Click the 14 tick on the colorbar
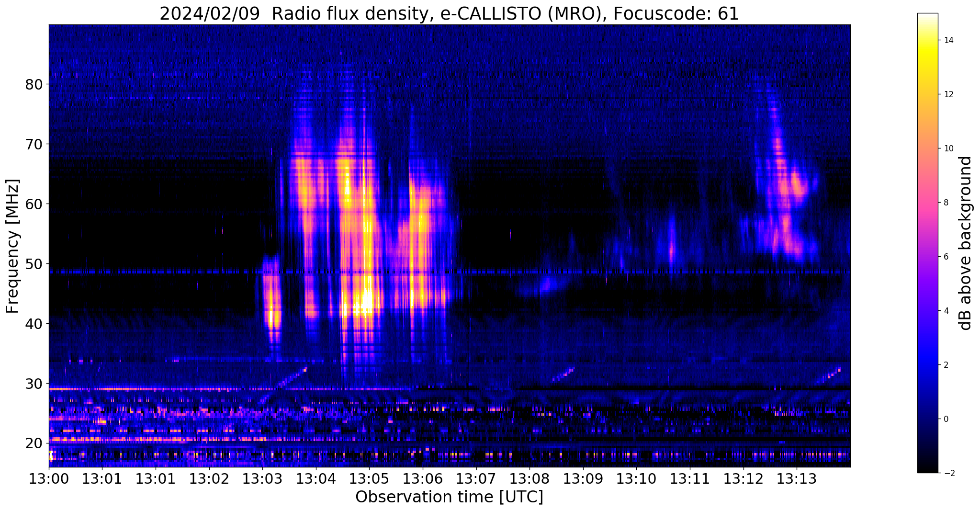 948,41
